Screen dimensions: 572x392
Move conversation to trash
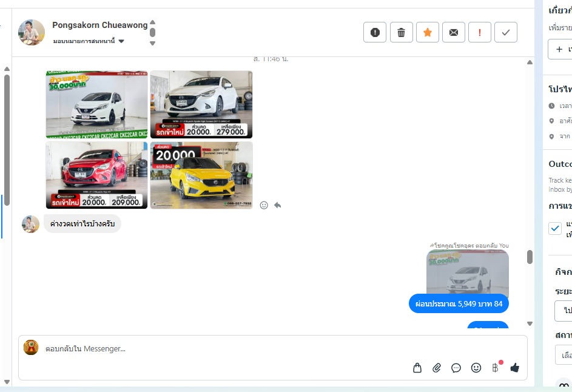tap(402, 33)
